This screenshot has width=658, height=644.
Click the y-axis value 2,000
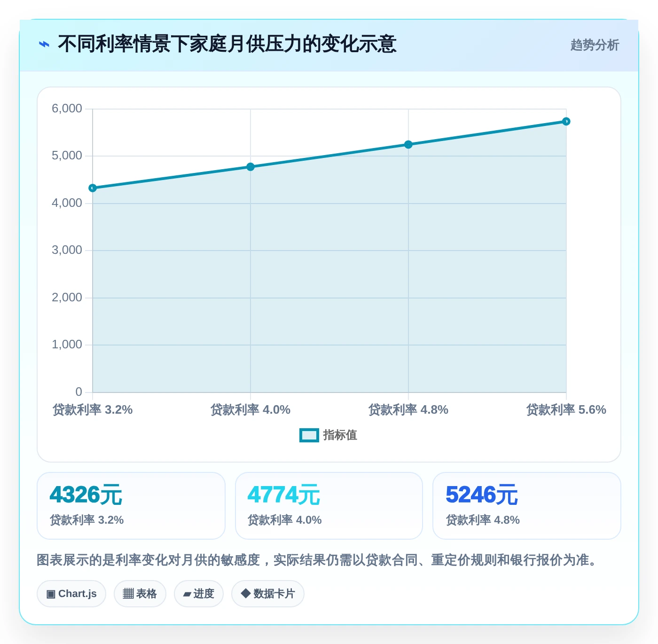coord(67,298)
